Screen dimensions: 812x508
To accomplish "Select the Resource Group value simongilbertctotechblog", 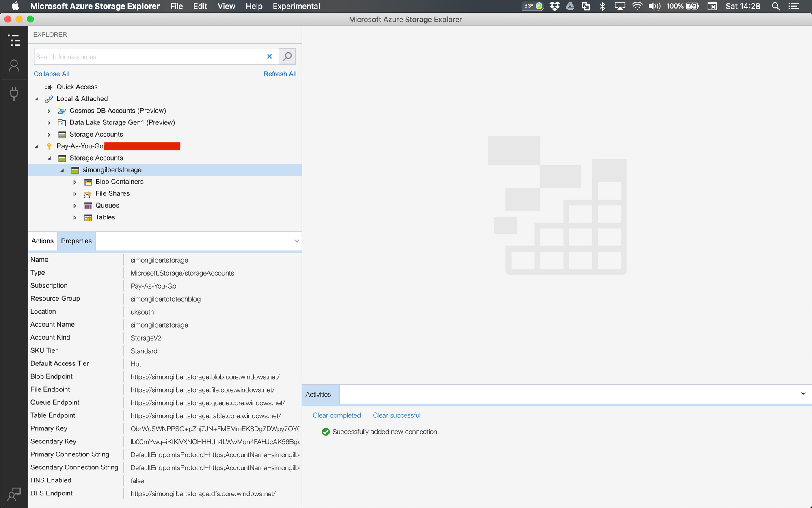I will pyautogui.click(x=166, y=299).
